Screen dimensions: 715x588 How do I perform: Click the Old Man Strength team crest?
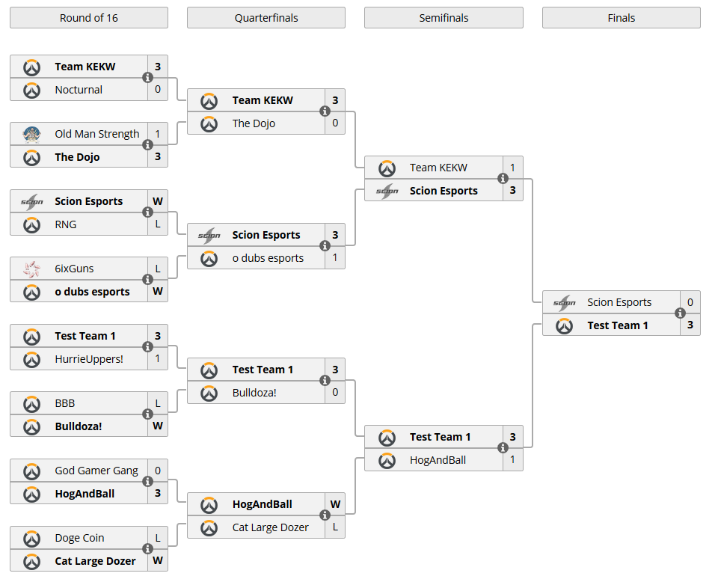(30, 134)
